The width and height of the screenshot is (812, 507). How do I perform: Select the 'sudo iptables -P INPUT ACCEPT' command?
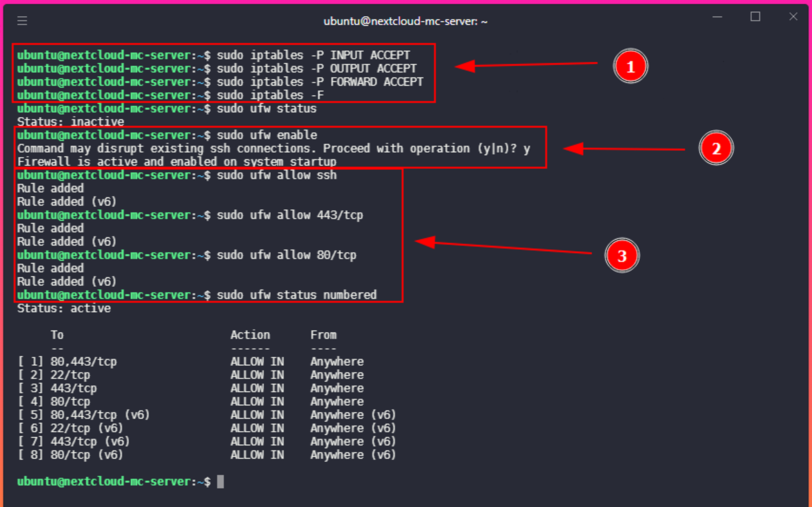coord(313,55)
